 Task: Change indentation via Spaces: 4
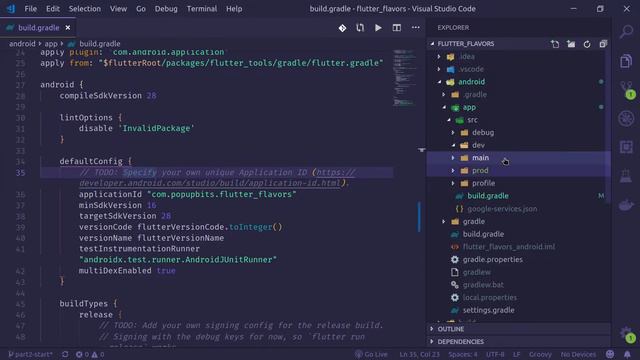click(x=463, y=354)
